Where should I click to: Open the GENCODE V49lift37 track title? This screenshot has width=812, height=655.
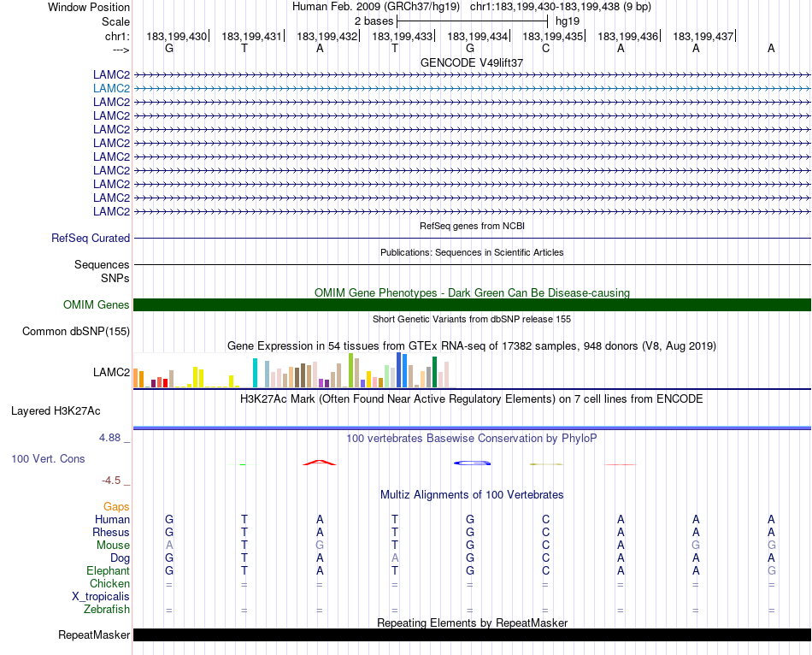pyautogui.click(x=472, y=62)
